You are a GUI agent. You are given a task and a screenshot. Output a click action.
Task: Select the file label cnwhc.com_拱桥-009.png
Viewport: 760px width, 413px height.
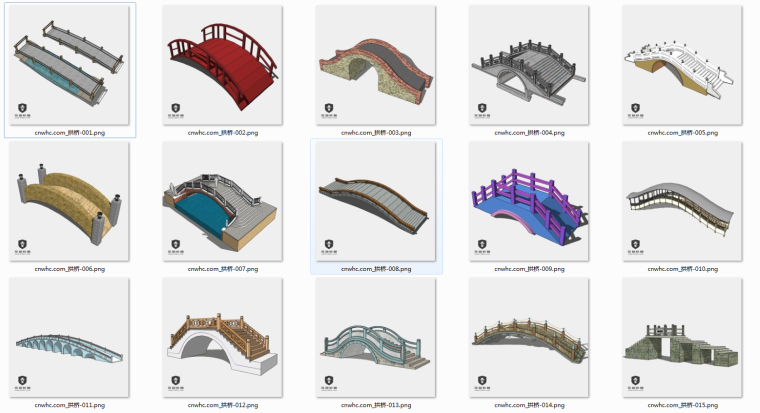coord(530,268)
